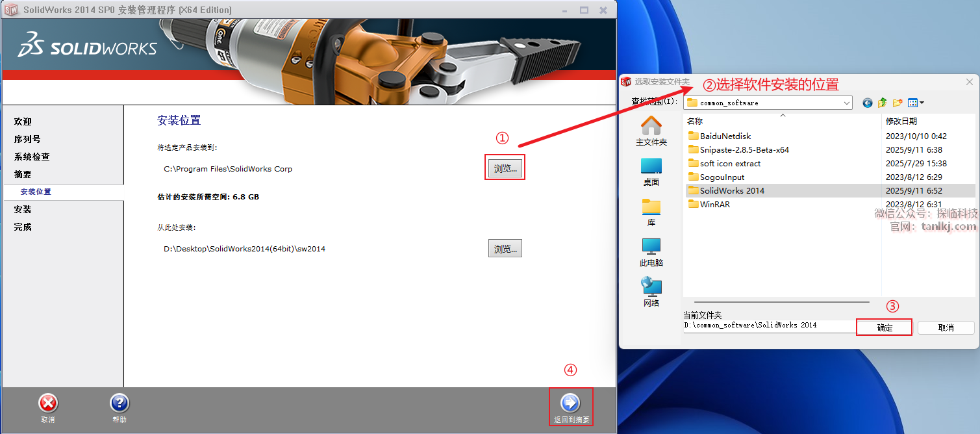Sort files by 修改日期 column header

901,121
